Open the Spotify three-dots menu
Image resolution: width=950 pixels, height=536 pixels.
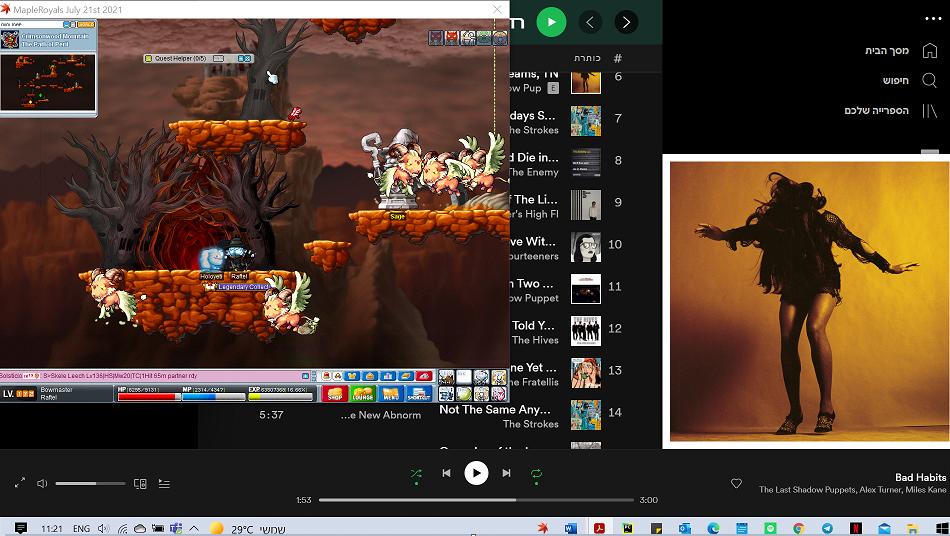[933, 19]
